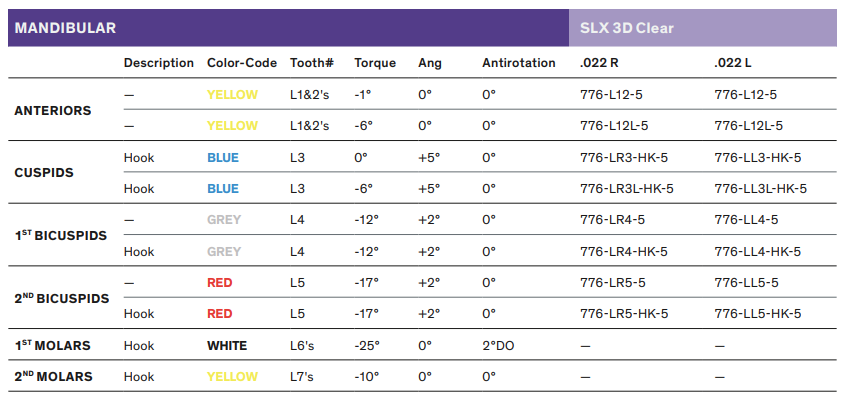This screenshot has height=398, width=845.
Task: Click the -25° torque value
Action: click(x=366, y=346)
